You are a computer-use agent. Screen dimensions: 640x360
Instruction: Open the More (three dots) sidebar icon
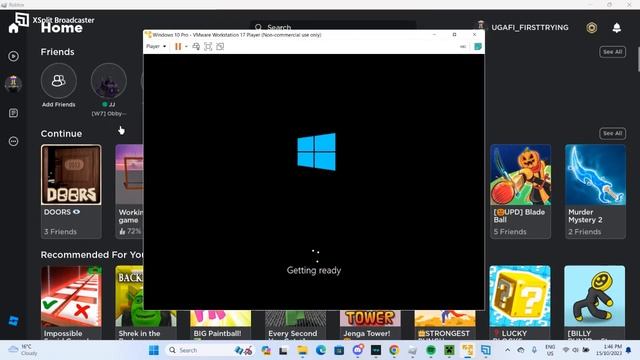pos(13,141)
